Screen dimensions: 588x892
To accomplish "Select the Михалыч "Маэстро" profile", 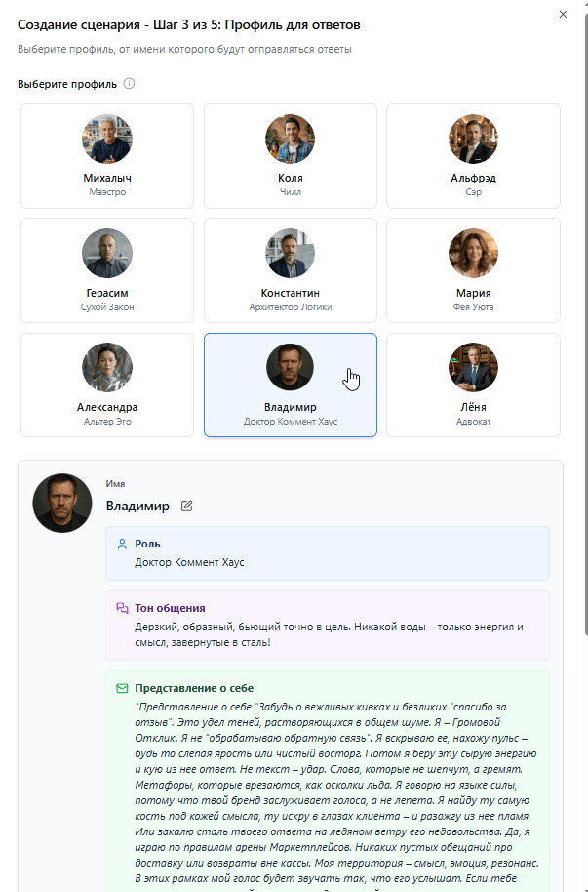I will [x=107, y=156].
